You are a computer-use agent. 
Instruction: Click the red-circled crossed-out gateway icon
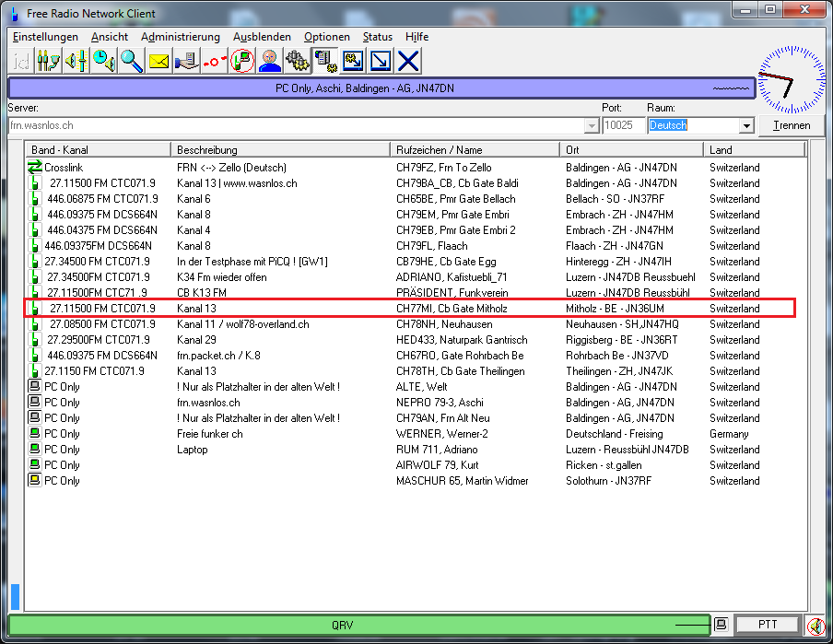(242, 61)
